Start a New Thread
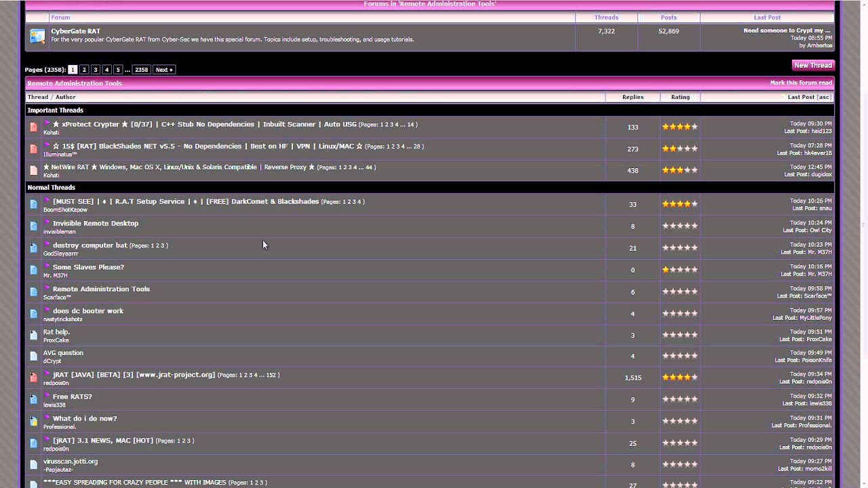868x488 pixels. [x=813, y=65]
